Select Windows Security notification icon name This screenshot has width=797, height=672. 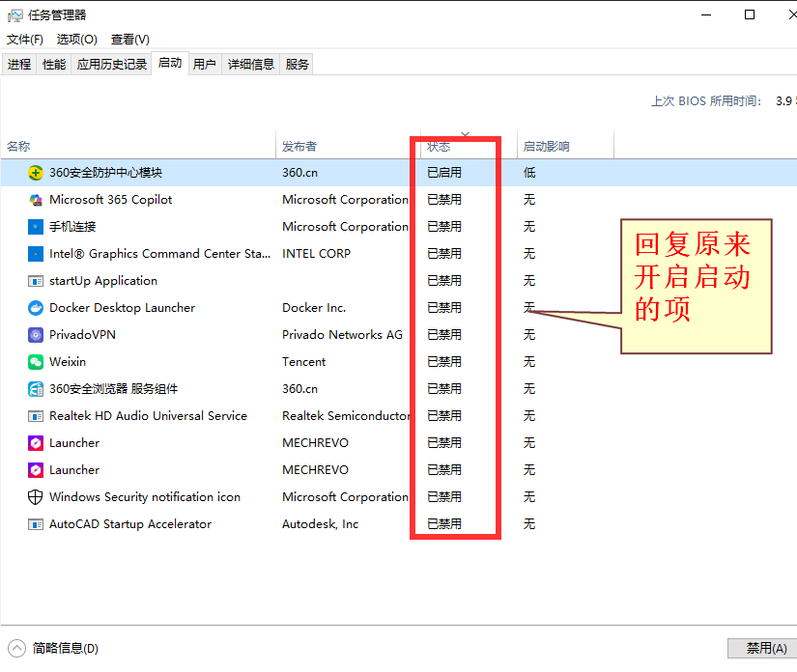click(145, 497)
